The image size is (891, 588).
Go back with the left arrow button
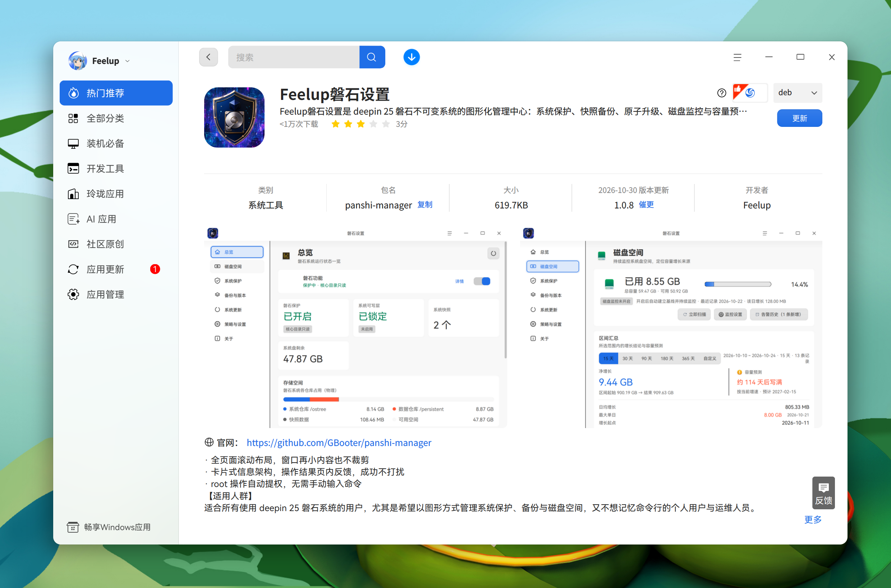pos(208,57)
